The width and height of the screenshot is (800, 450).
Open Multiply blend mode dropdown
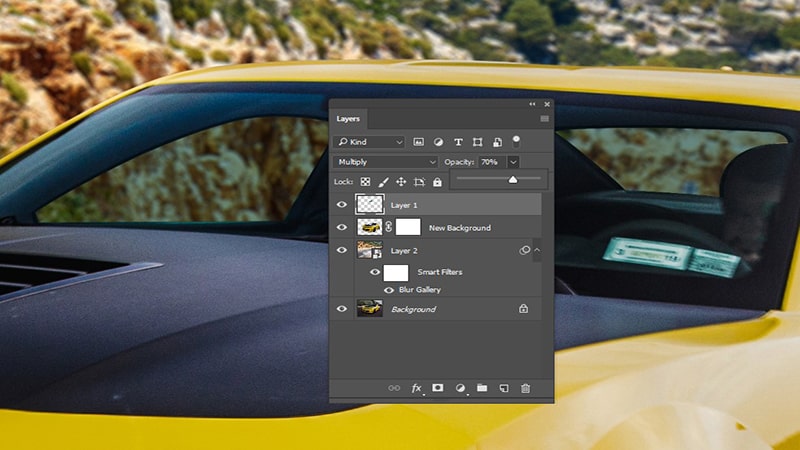(386, 162)
